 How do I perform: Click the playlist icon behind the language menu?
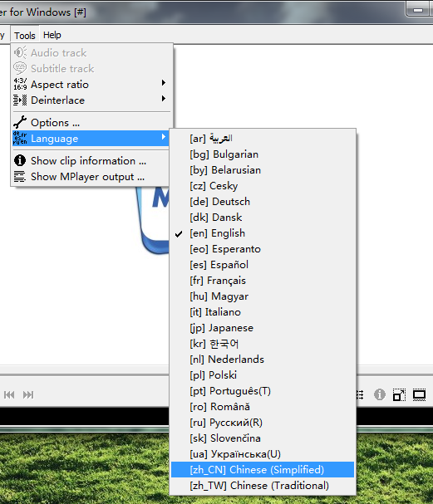tap(361, 394)
